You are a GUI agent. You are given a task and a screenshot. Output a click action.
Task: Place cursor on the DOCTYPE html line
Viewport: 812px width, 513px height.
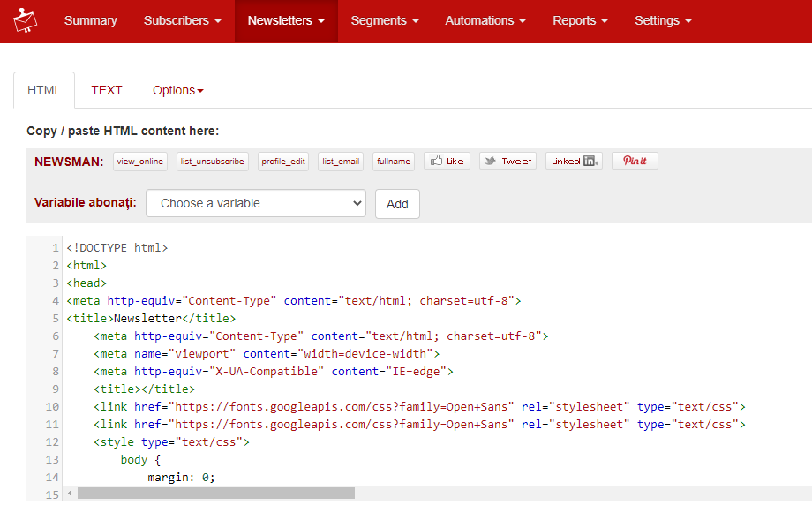[x=117, y=248]
